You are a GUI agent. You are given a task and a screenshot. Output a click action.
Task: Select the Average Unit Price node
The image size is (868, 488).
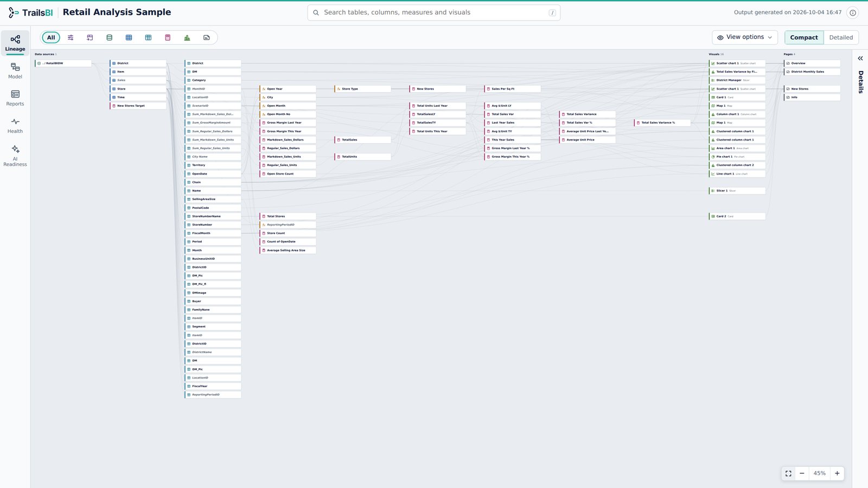coord(588,140)
